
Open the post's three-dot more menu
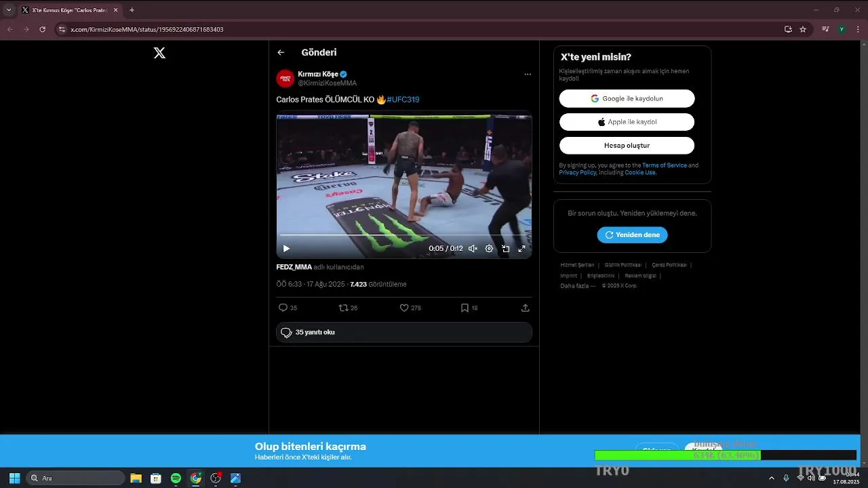point(528,75)
